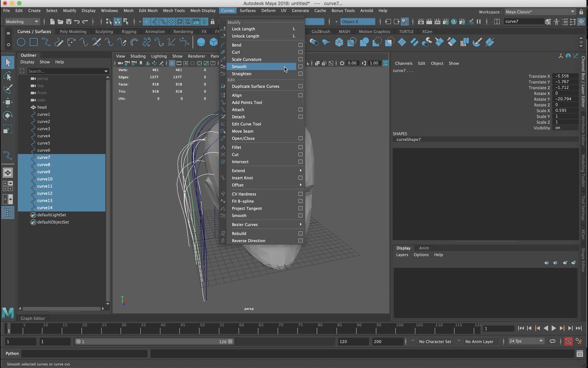Click the NURBS square shelf icon

pyautogui.click(x=33, y=42)
